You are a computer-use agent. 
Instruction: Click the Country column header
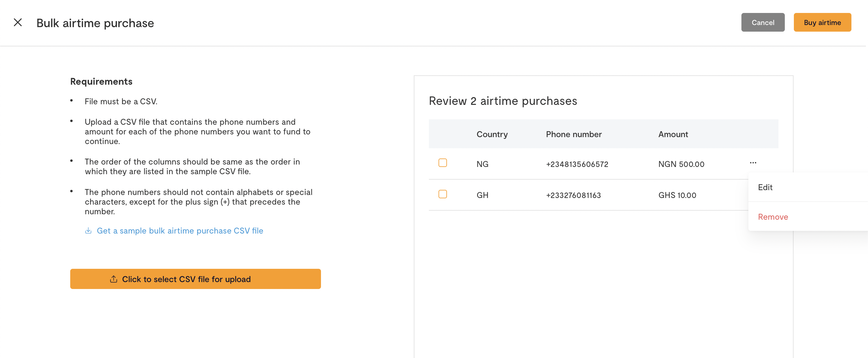click(492, 134)
